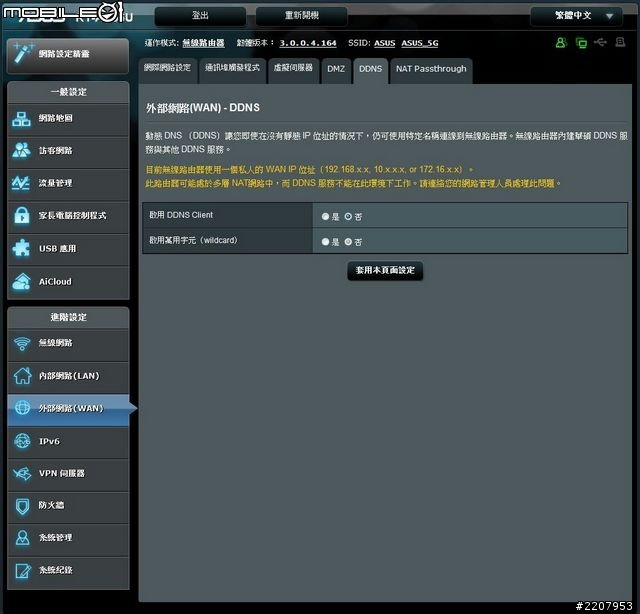Click the 無線網路 wireless signal icon
Viewport: 640px width, 614px height.
pyautogui.click(x=22, y=344)
